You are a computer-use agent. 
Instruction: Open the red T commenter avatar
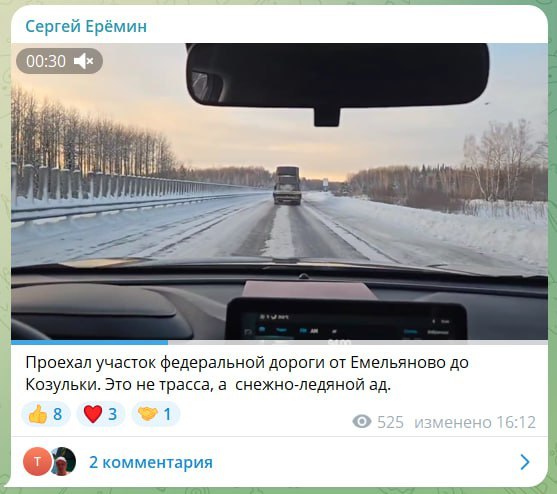point(37,462)
